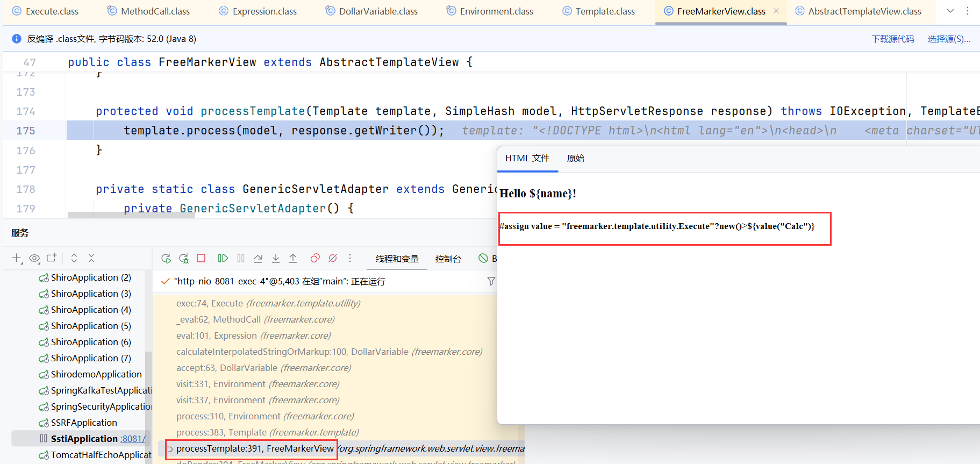The image size is (980, 464).
Task: Click the Step Out icon
Action: (x=293, y=259)
